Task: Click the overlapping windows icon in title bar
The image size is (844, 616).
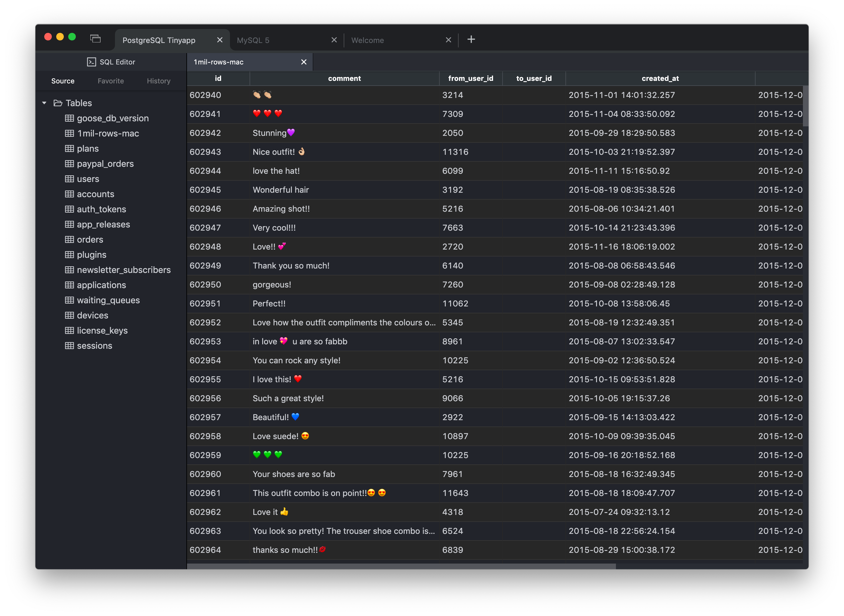Action: pos(95,39)
